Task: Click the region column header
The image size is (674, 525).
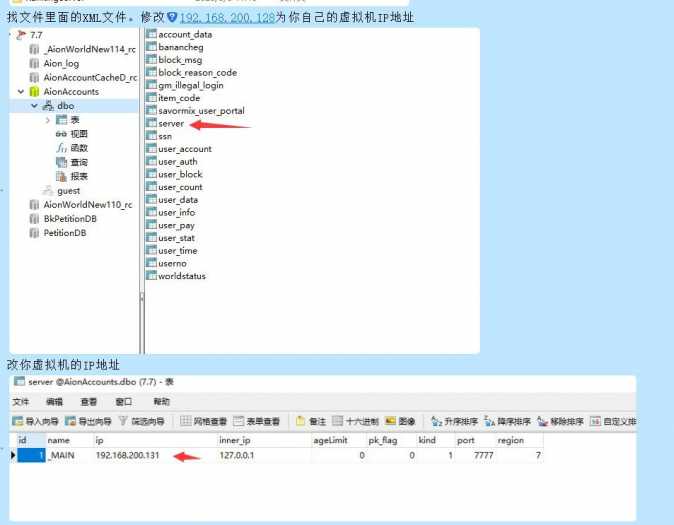Action: [520, 440]
